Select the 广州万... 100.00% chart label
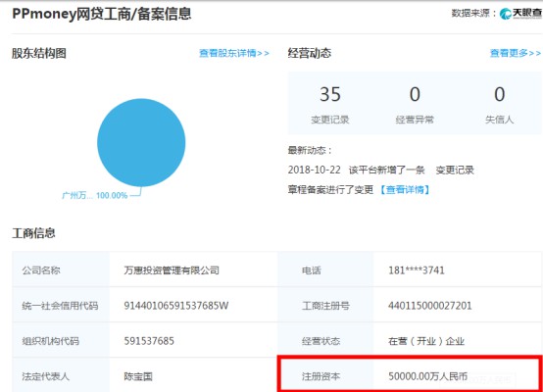This screenshot has height=392, width=543. (x=94, y=196)
